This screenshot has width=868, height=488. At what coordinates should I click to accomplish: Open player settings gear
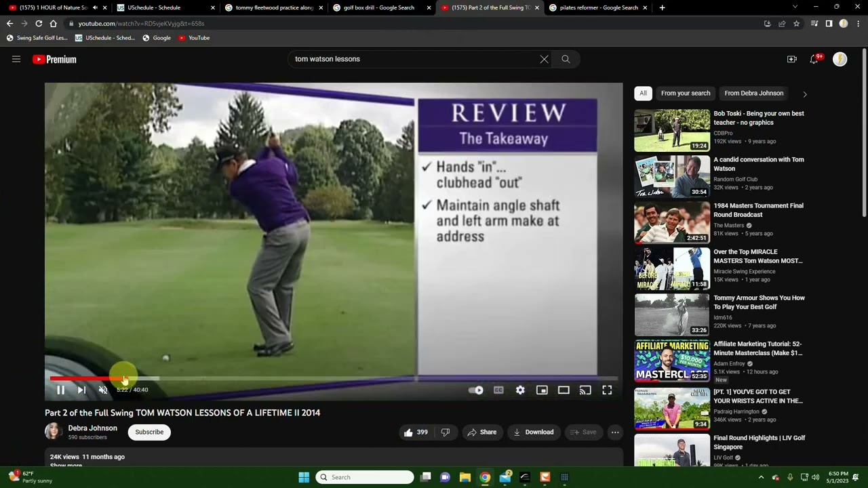coord(520,390)
